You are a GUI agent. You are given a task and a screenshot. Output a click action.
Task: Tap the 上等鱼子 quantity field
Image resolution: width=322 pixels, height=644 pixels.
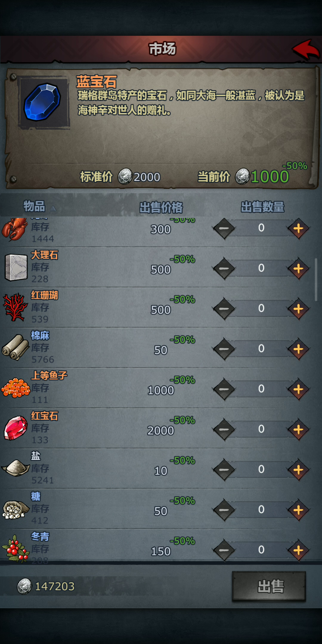[x=261, y=389]
